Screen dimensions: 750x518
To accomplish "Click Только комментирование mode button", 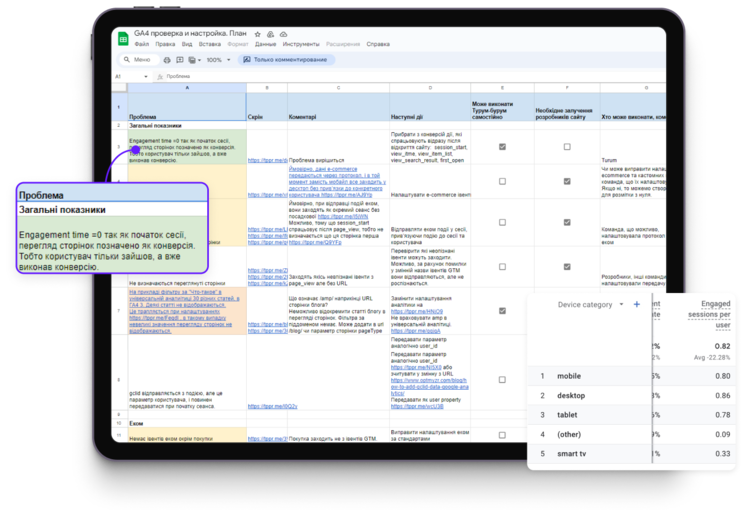I will tap(286, 60).
